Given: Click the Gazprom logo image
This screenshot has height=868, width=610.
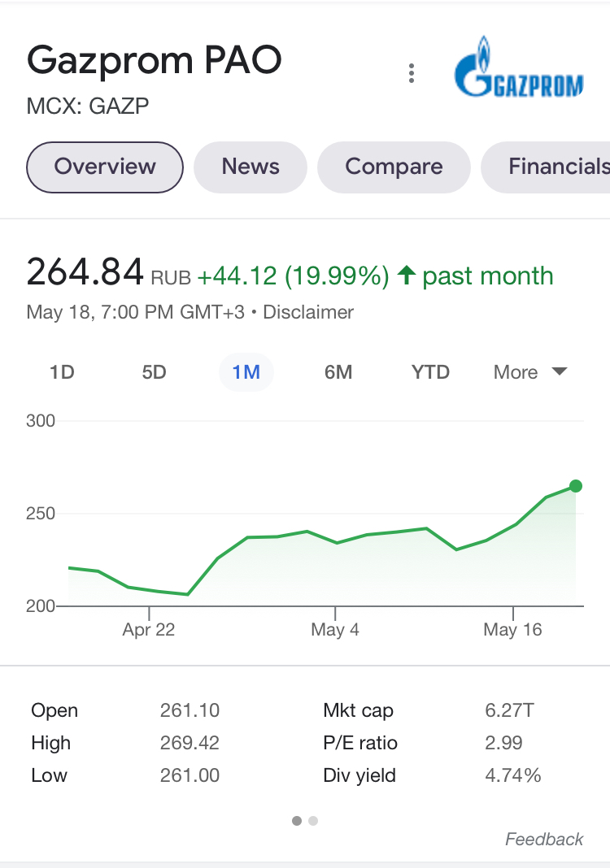Looking at the screenshot, I should click(x=519, y=67).
